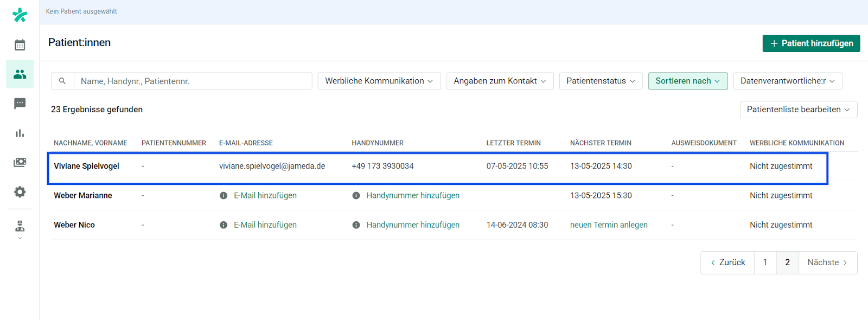Open the calendar from the sidebar
868x320 pixels.
20,45
